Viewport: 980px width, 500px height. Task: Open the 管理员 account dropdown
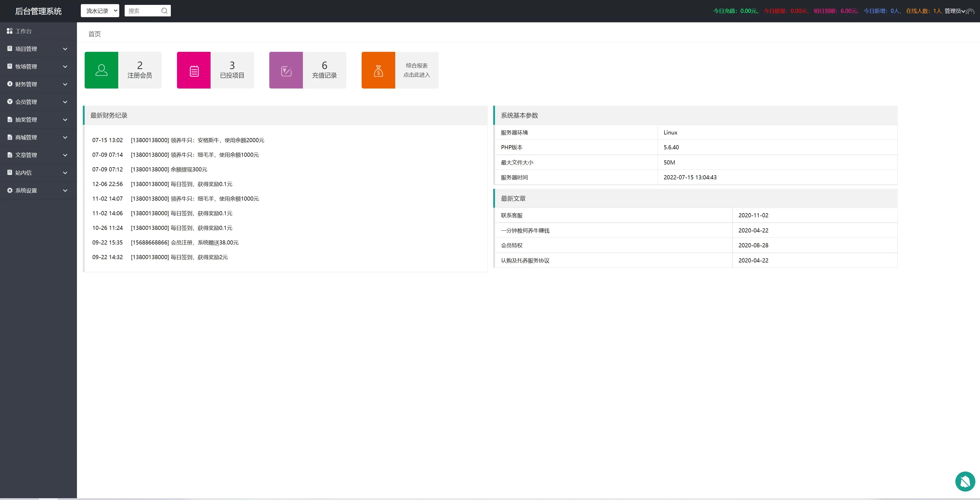(x=955, y=11)
